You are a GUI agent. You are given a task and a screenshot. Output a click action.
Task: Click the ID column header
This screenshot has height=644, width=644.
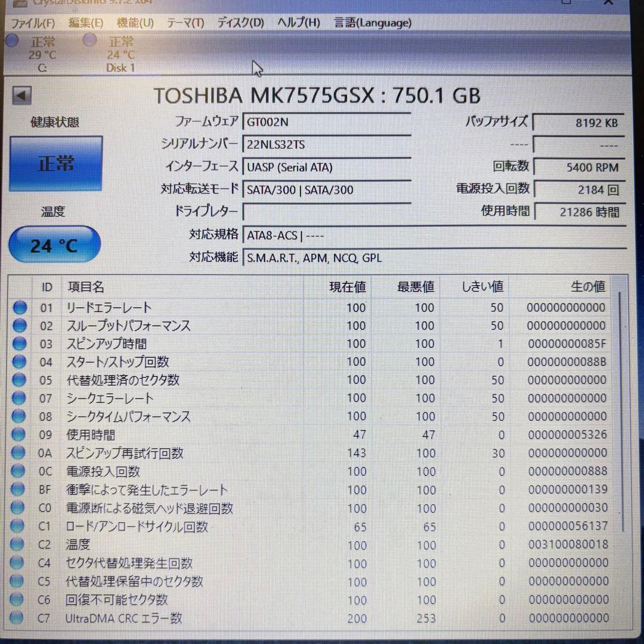coord(47,287)
